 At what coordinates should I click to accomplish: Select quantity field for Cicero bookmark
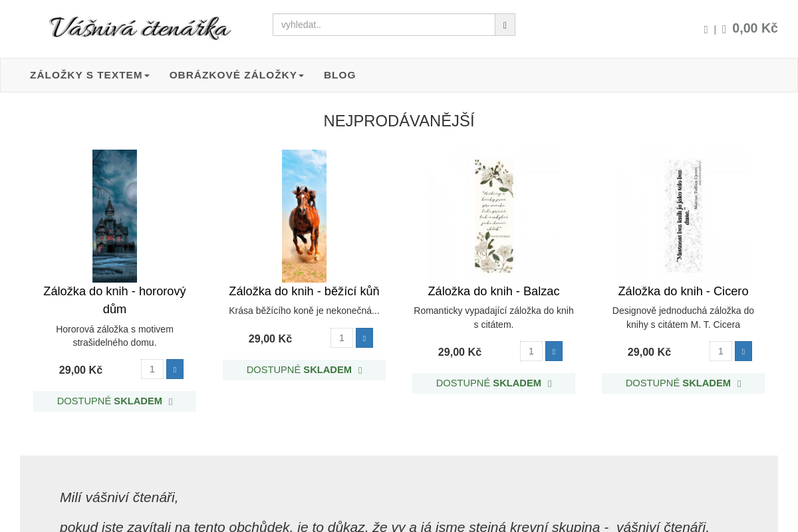721,351
